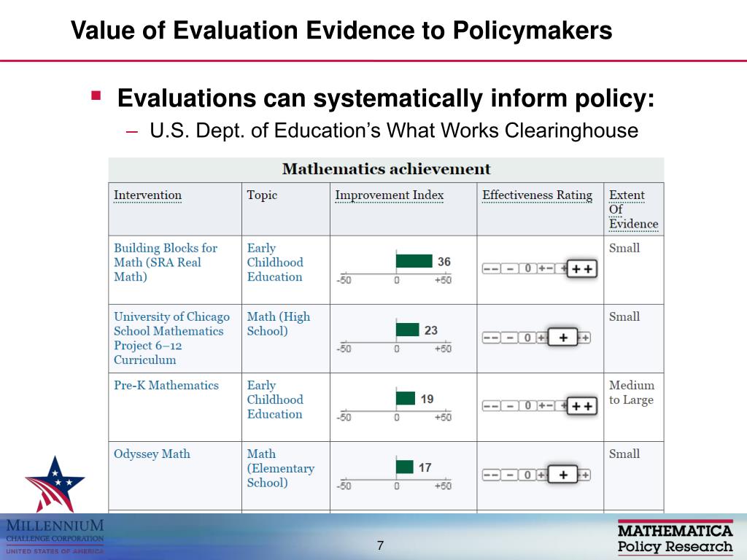Click the Millennium Challenge Corporation star logo

(x=55, y=484)
